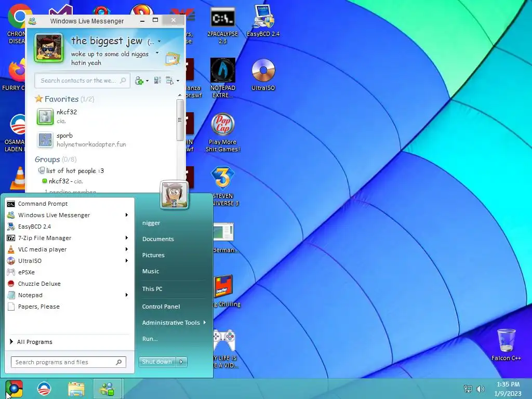Expand the VLC media player submenu arrow

point(127,249)
